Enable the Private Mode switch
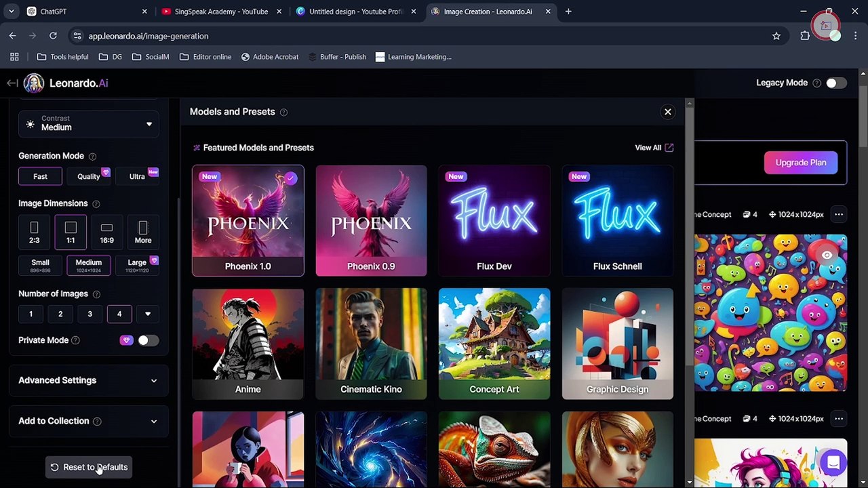 148,340
